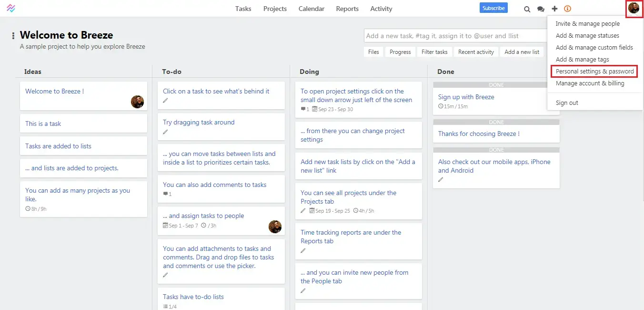Open the chat bubbles icon
This screenshot has height=310, width=644.
[541, 9]
